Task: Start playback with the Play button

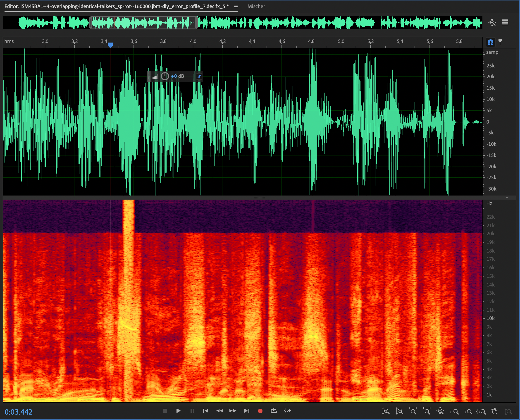Action: click(x=178, y=410)
